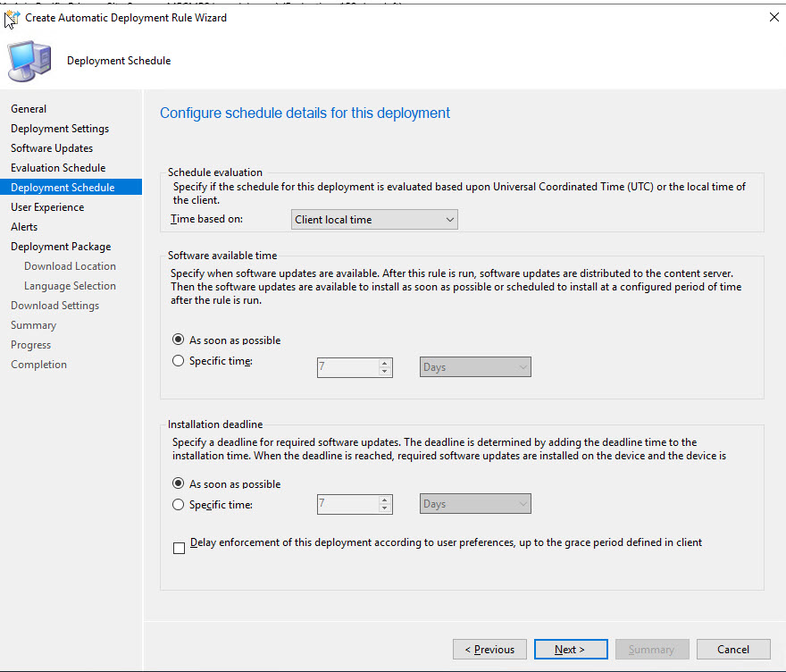Select 'Specific time' under Software available time

[x=179, y=361]
